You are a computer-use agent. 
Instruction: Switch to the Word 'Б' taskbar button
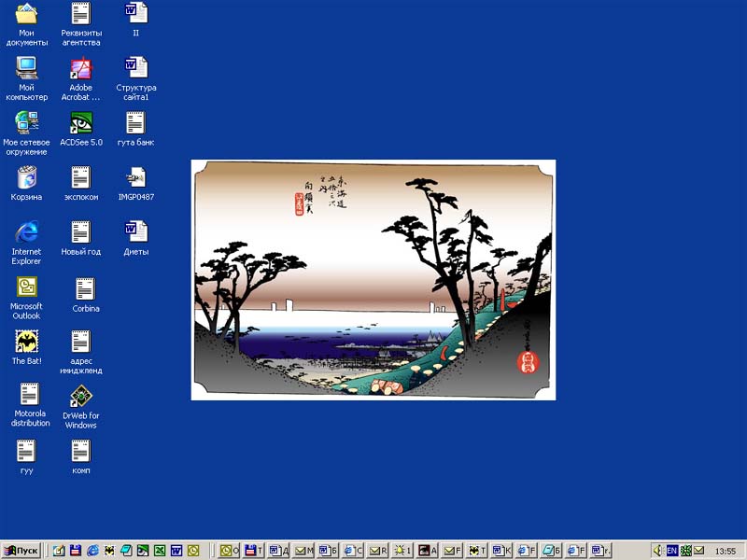[x=328, y=551]
